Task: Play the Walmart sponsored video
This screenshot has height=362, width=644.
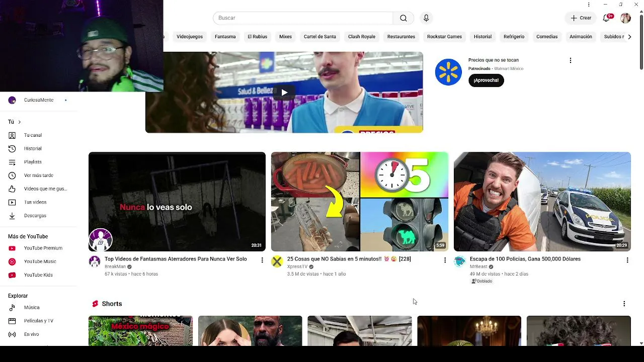Action: pos(284,92)
